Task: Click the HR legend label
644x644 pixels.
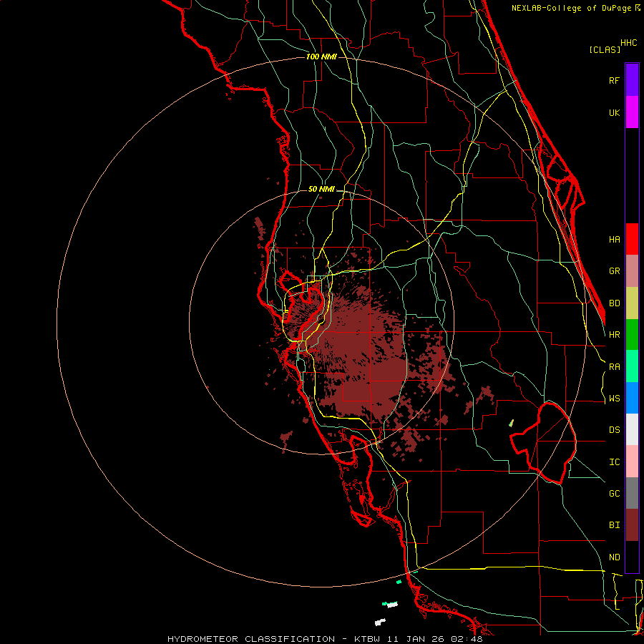Action: point(614,335)
